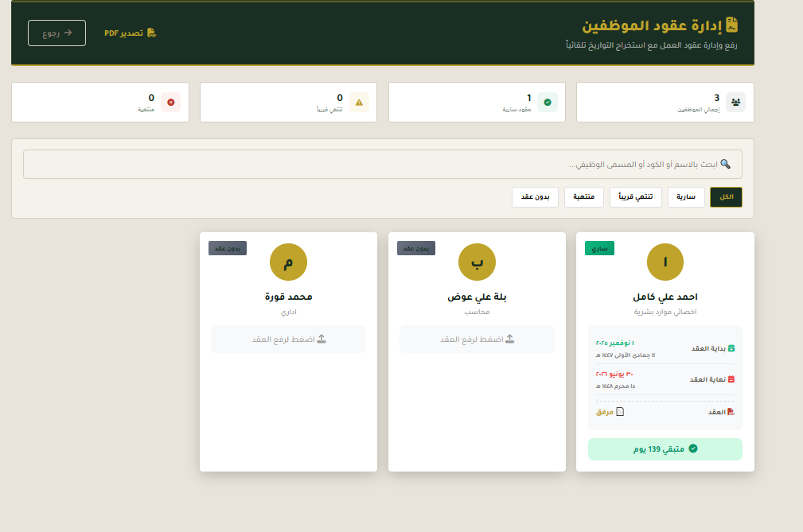This screenshot has width=803, height=532.
Task: Click the رجوع back button
Action: pos(56,33)
